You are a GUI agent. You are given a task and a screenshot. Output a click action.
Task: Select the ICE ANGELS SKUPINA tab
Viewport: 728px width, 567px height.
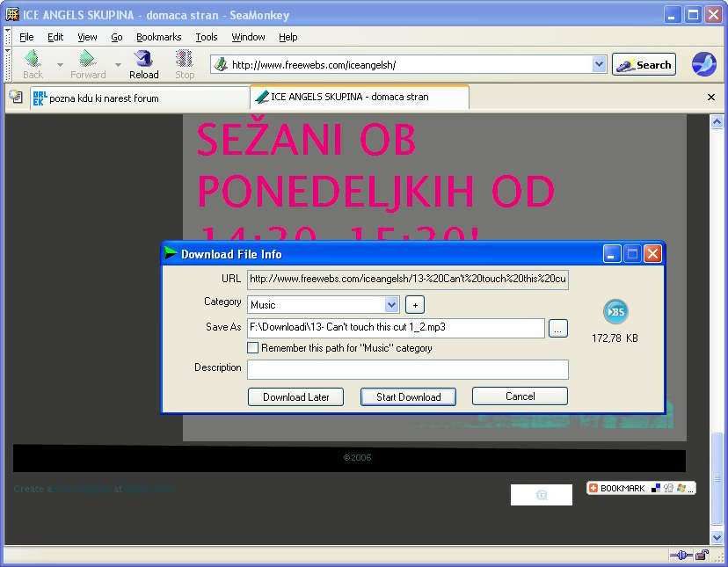(x=360, y=97)
